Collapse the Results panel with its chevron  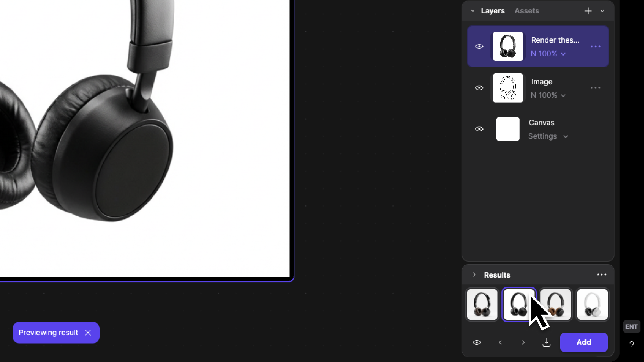click(474, 275)
